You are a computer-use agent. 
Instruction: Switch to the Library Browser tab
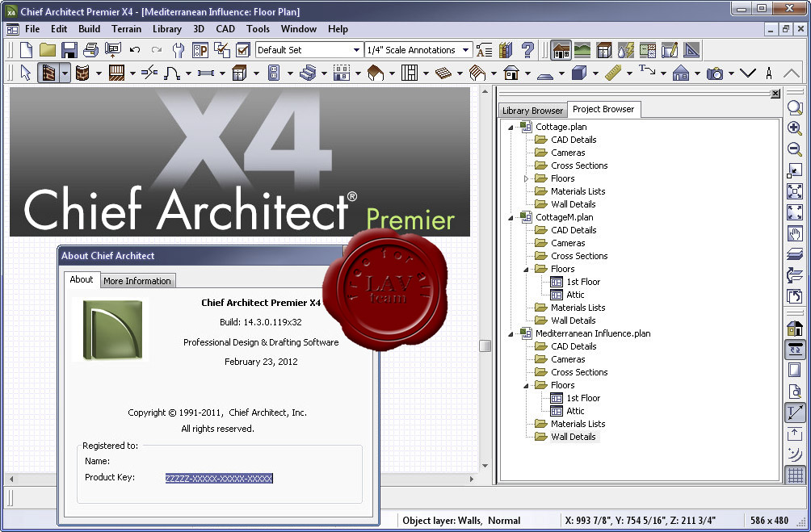[532, 110]
